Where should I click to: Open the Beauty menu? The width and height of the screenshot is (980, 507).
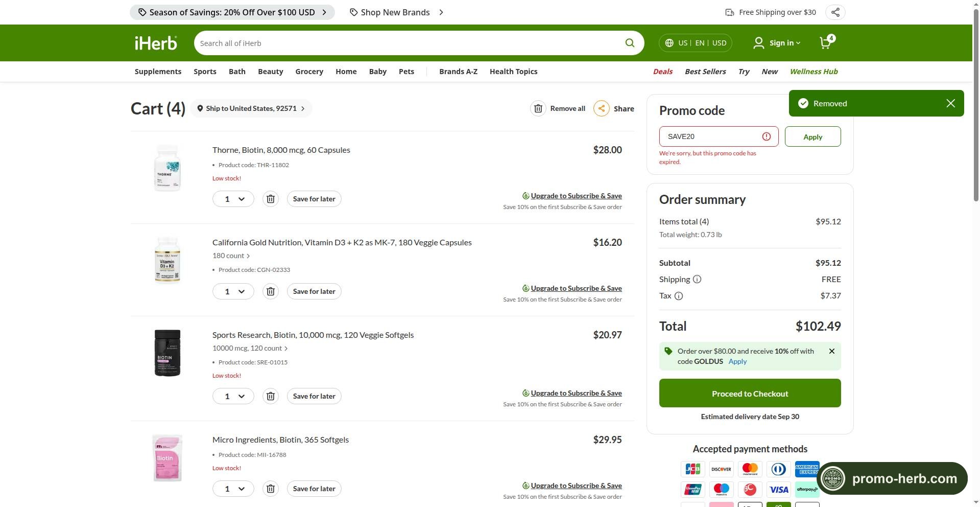pyautogui.click(x=270, y=72)
